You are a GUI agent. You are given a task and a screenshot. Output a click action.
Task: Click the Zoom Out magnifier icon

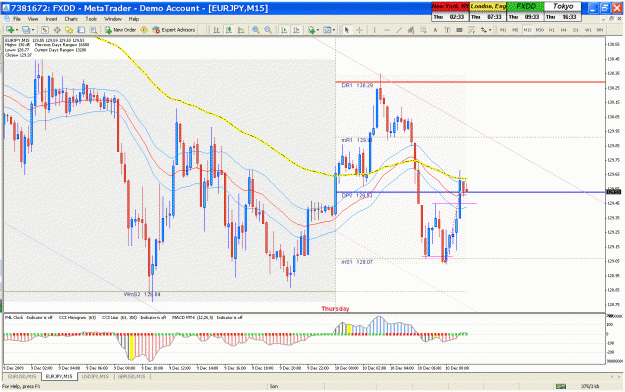coord(268,30)
